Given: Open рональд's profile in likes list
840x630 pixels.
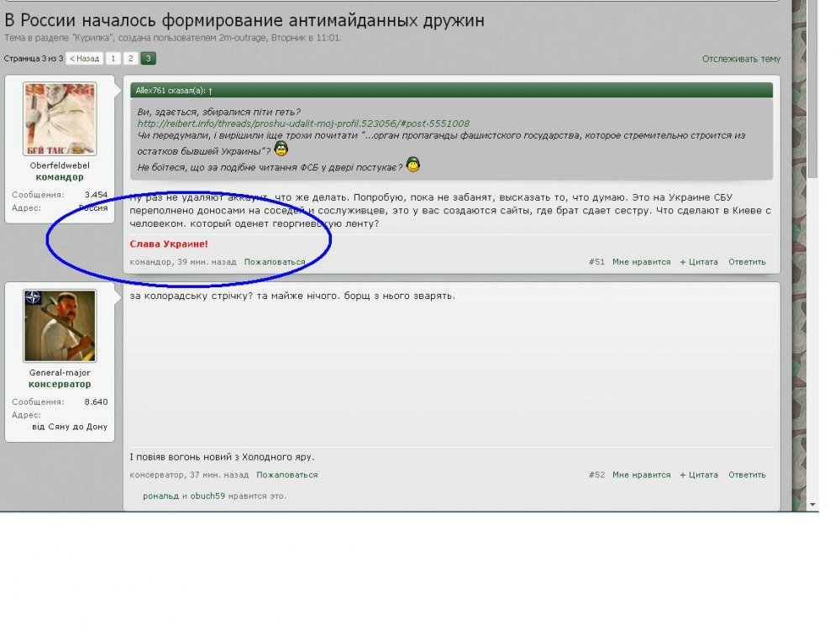Looking at the screenshot, I should click(160, 496).
